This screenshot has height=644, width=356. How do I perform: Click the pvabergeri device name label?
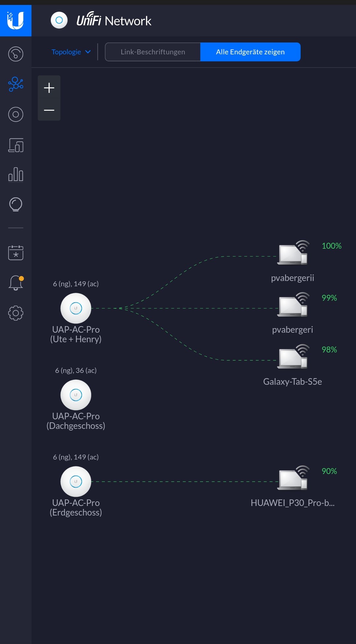click(292, 330)
